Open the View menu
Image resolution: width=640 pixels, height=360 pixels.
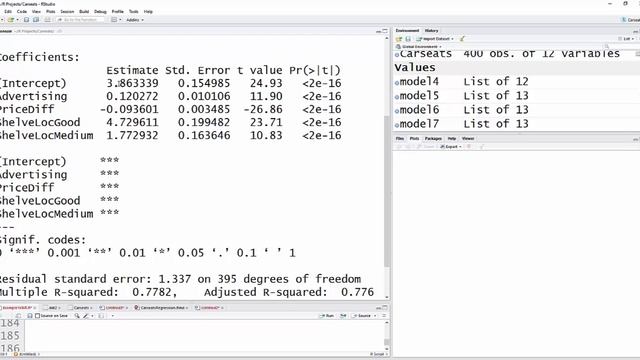(36, 11)
